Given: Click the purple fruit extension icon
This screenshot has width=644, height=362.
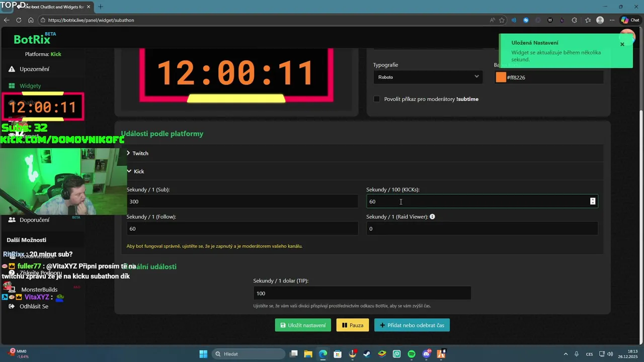Looking at the screenshot, I should coord(562,20).
